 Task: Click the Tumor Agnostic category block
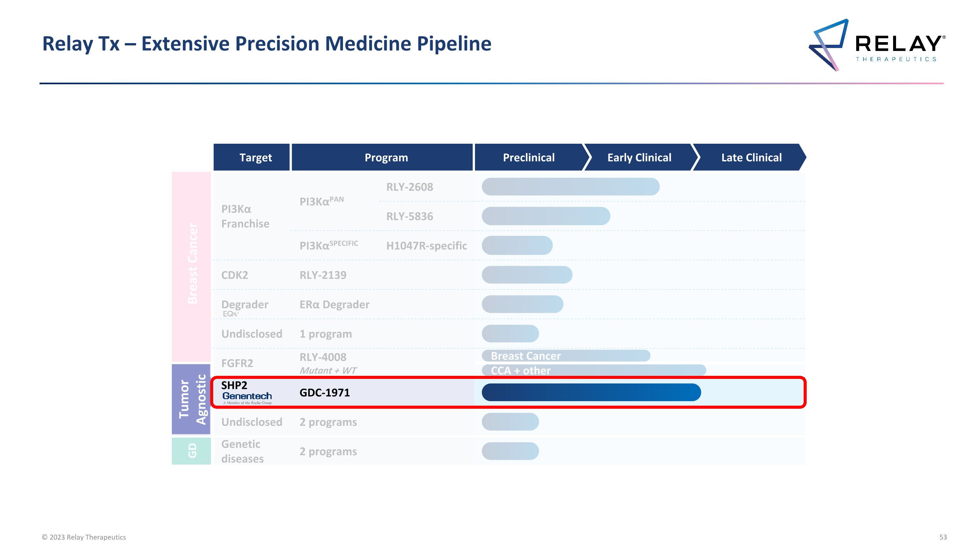(191, 399)
